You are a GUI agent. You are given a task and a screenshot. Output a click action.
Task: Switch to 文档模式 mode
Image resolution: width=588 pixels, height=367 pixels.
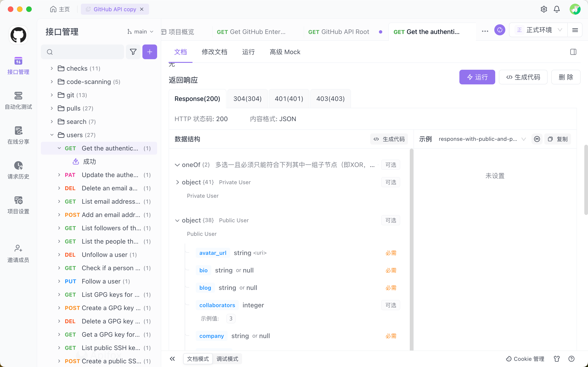(x=198, y=359)
